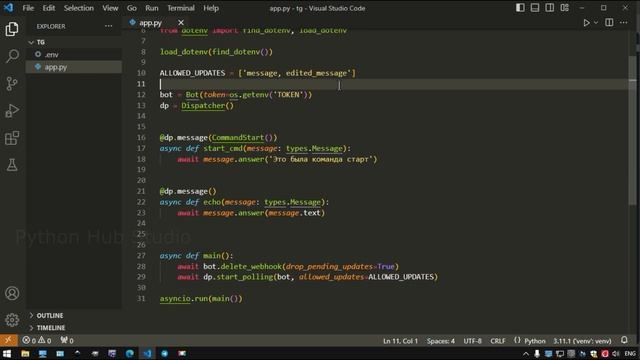Place cursor on ALLOWED_UPDATES on line 10

tap(192, 73)
